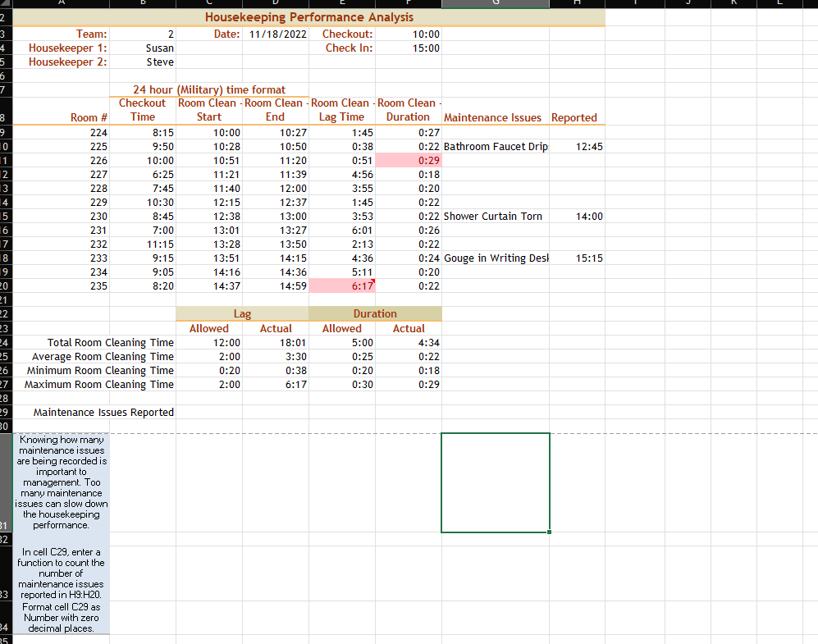The height and width of the screenshot is (644, 818).
Task: Click the date cell showing 11/18/2022
Action: pyautogui.click(x=276, y=34)
